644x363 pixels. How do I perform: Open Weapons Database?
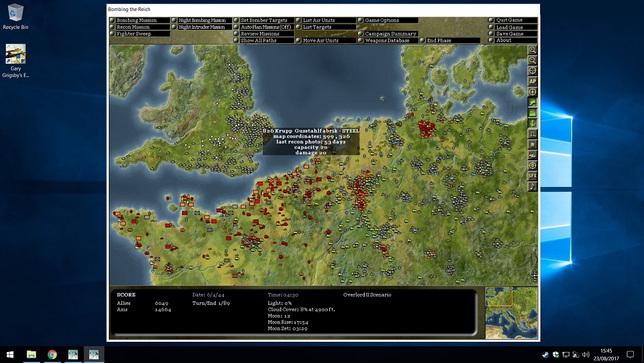pos(388,40)
